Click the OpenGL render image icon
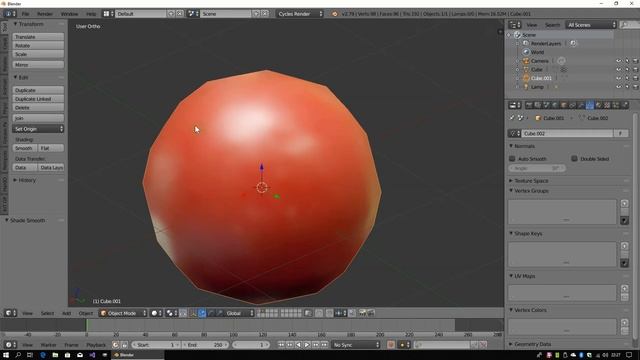The width and height of the screenshot is (640, 360). pyautogui.click(x=362, y=313)
